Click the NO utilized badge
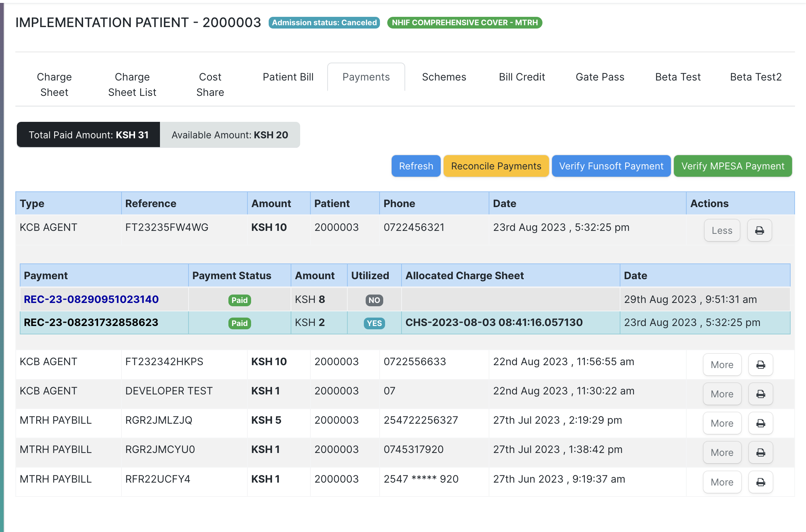The height and width of the screenshot is (532, 806). tap(374, 300)
